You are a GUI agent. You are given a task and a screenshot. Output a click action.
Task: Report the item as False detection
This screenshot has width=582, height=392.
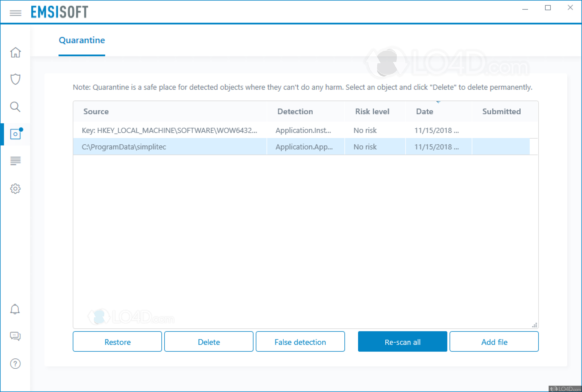point(300,342)
